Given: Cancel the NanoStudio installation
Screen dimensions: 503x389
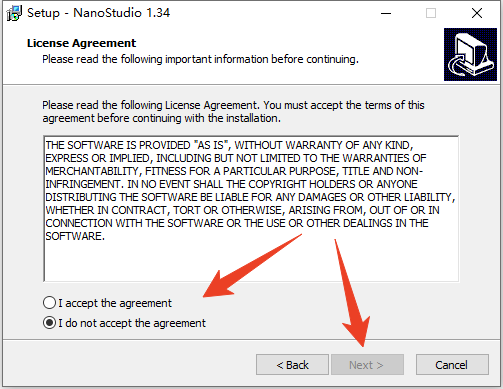Looking at the screenshot, I should click(x=452, y=365).
